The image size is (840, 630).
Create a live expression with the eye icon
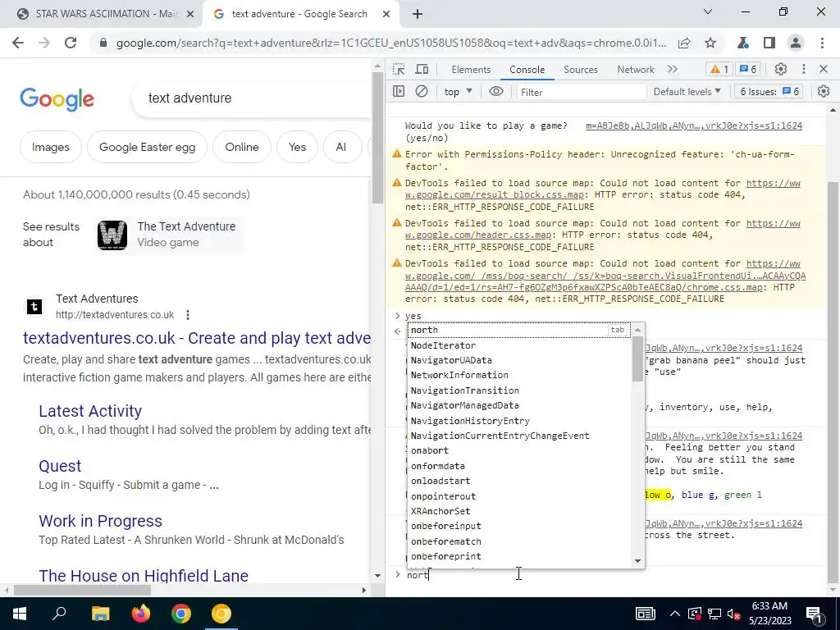[x=496, y=92]
